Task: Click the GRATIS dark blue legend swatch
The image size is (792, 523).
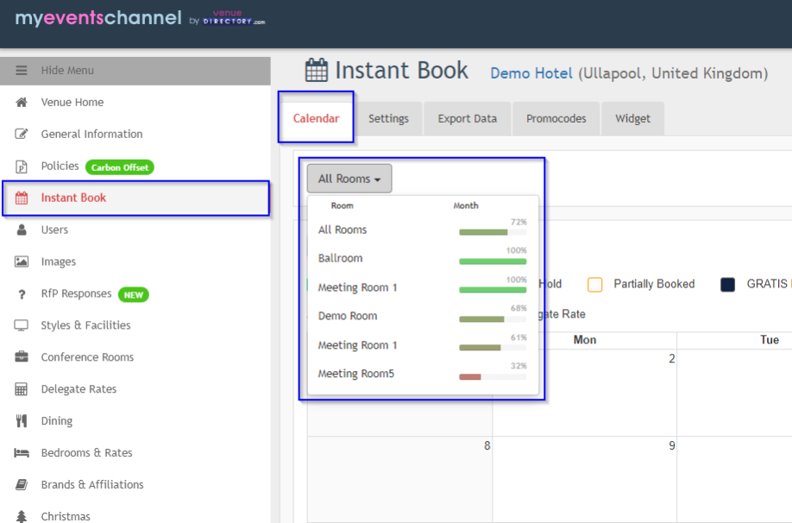Action: click(727, 284)
